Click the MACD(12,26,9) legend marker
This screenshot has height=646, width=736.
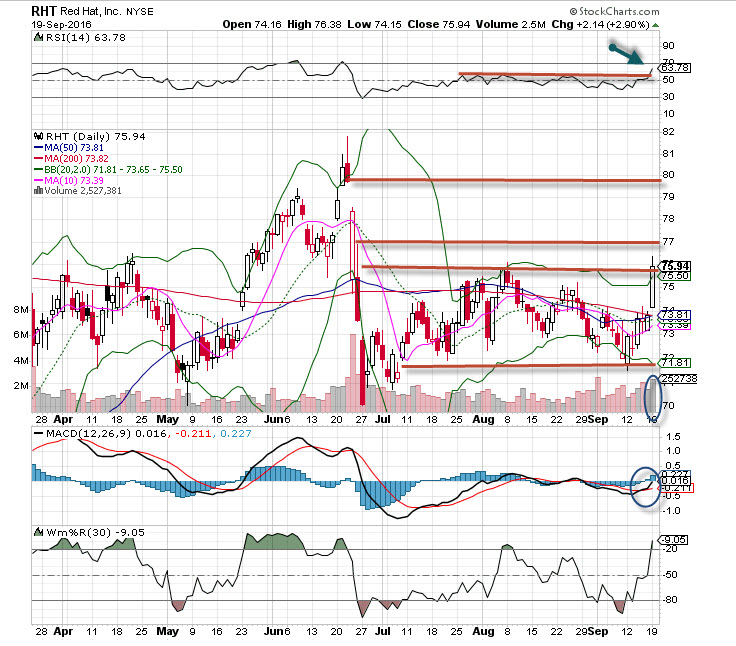(37, 433)
